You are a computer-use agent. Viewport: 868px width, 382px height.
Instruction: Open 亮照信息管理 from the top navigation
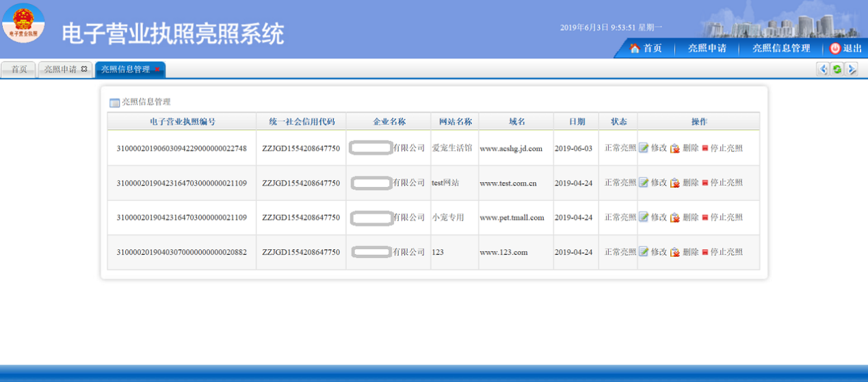[780, 49]
